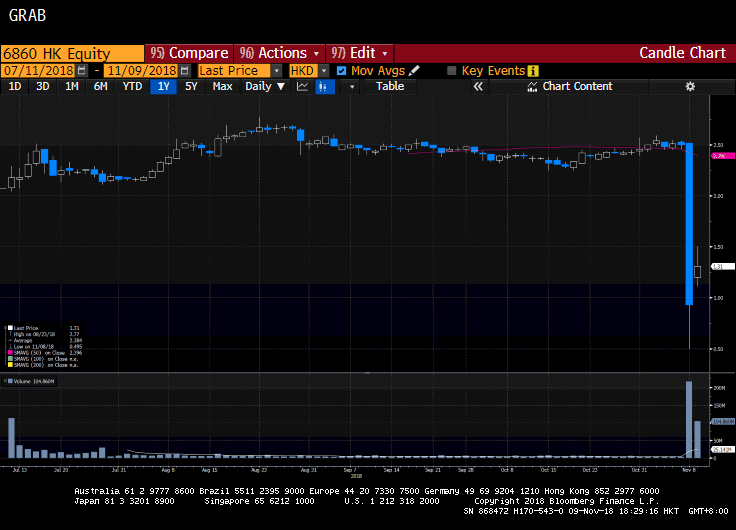
Task: Open the Edit dropdown menu
Action: 360,53
